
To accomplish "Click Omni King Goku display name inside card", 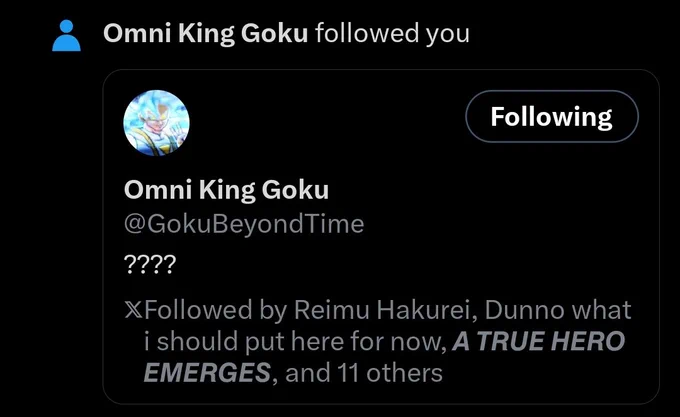I will 226,190.
